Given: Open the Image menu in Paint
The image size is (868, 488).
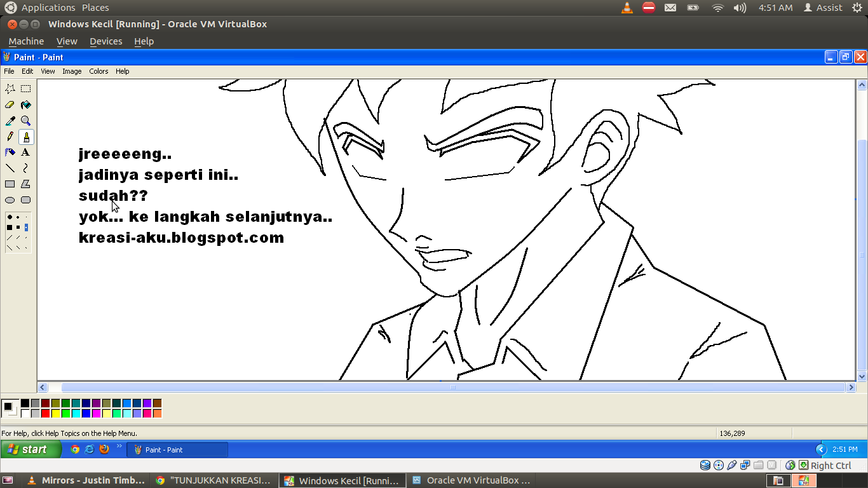Looking at the screenshot, I should (x=72, y=71).
